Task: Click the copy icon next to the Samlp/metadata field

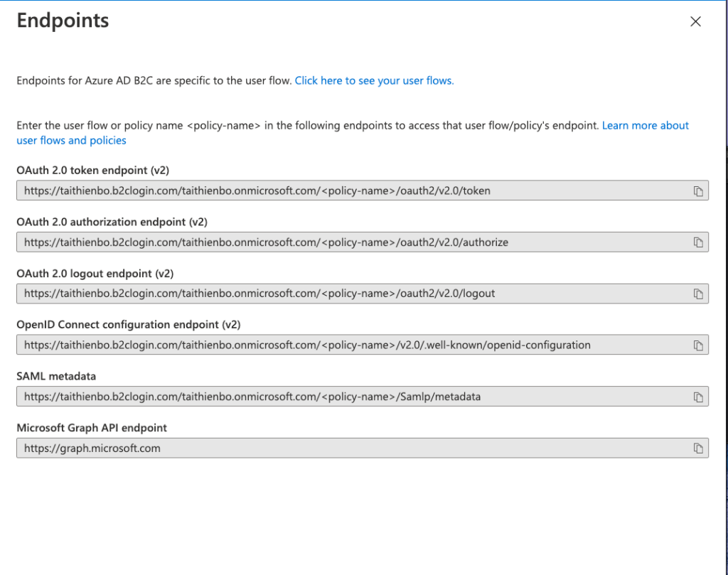Action: [x=700, y=397]
